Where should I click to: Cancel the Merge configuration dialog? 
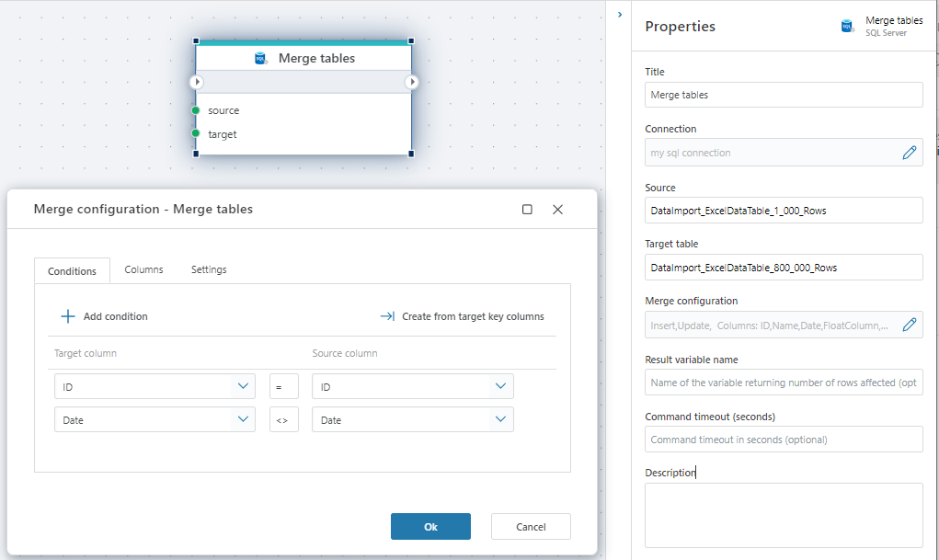tap(531, 526)
